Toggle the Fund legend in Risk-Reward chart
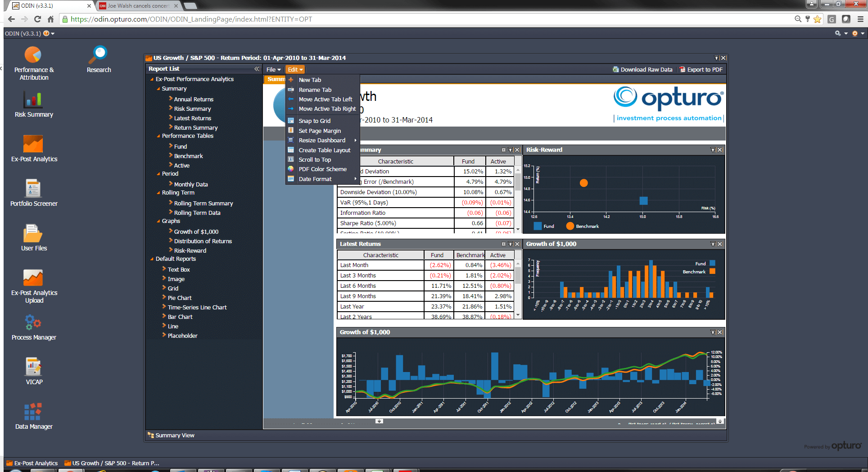 tap(543, 226)
